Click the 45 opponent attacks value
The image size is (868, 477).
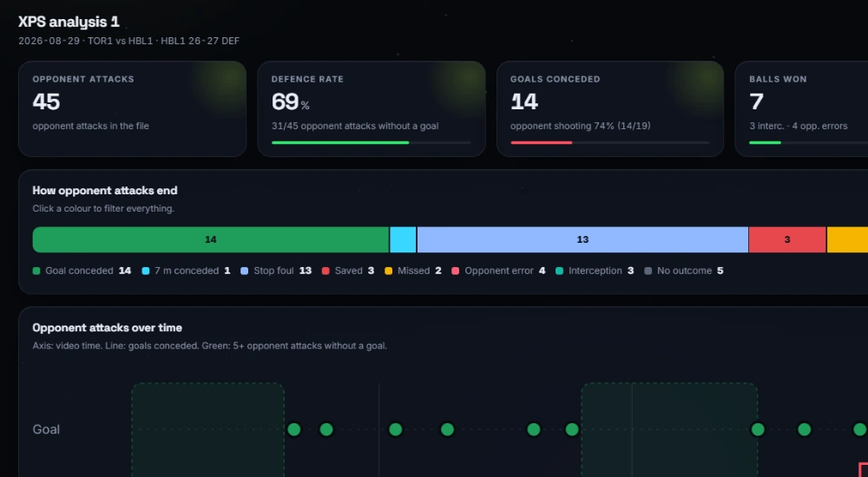point(46,101)
